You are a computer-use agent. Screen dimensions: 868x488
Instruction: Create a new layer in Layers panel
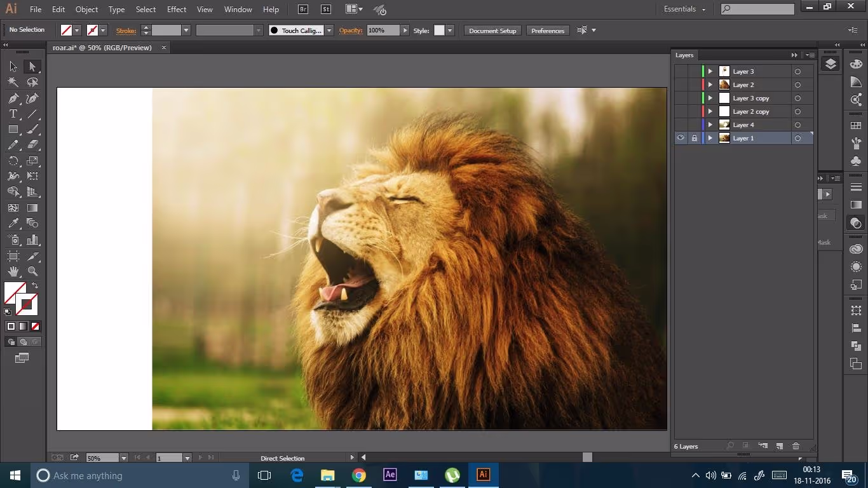tap(779, 446)
